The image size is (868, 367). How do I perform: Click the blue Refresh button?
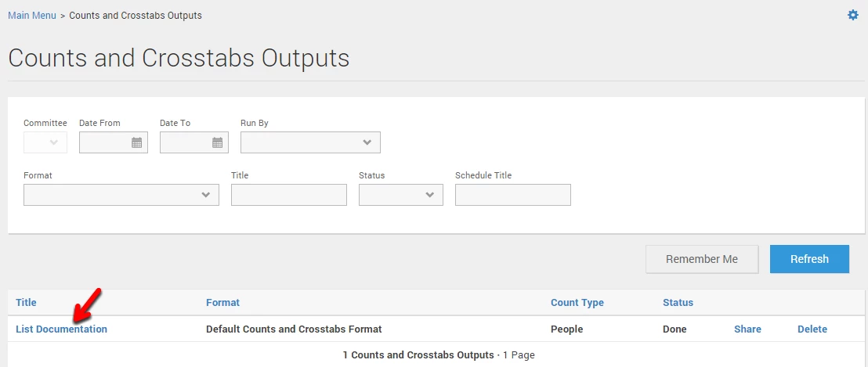pos(809,259)
